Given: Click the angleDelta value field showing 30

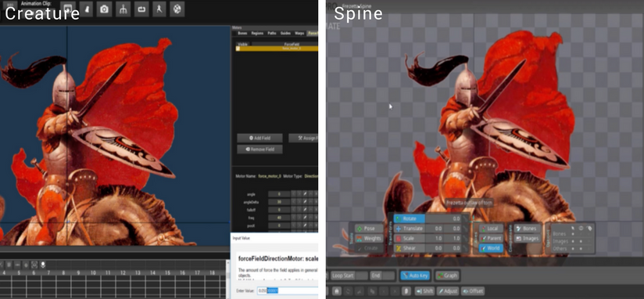Looking at the screenshot, I should (x=279, y=202).
